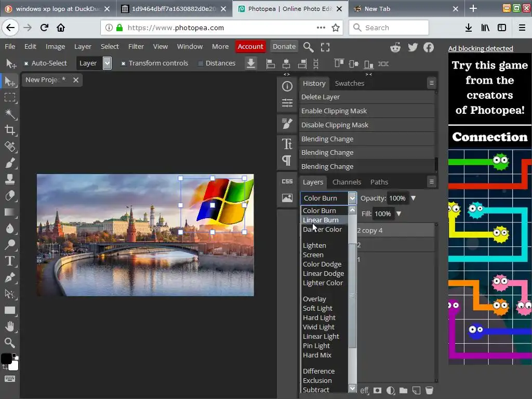Open the CSS panel
Image resolution: width=532 pixels, height=399 pixels.
tap(287, 181)
